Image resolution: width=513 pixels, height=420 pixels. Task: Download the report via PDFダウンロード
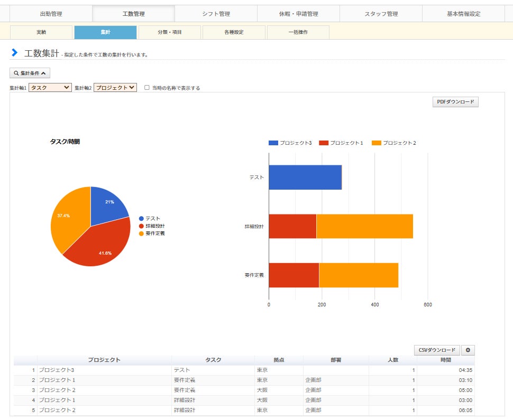tap(455, 102)
